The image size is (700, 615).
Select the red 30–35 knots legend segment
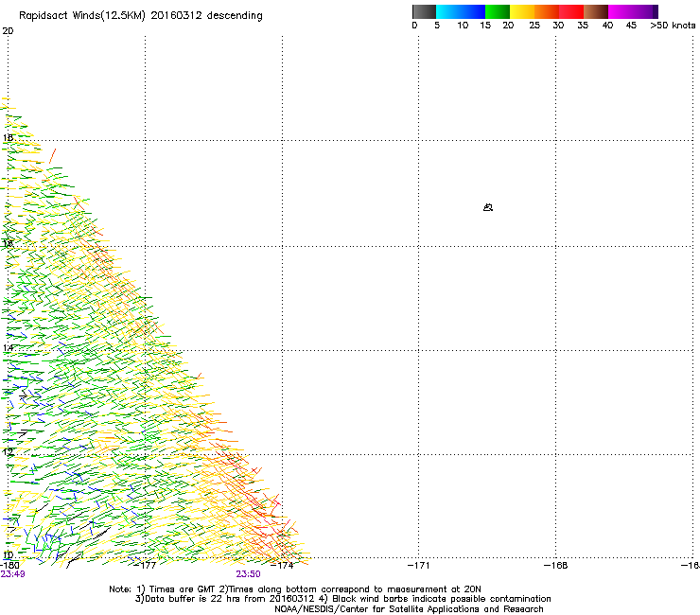(571, 11)
